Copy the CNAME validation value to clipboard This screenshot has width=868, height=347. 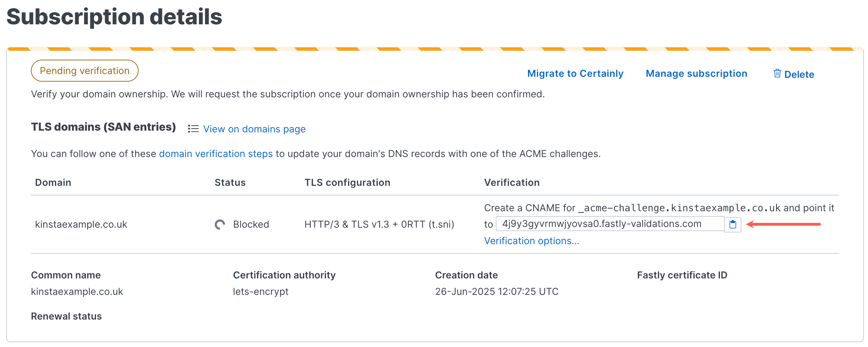click(x=733, y=224)
